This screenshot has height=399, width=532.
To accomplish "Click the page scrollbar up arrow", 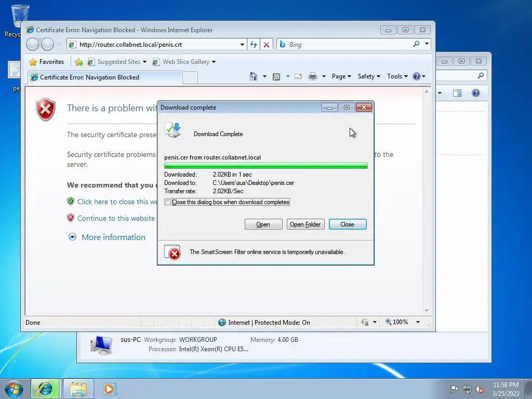I will [x=427, y=91].
